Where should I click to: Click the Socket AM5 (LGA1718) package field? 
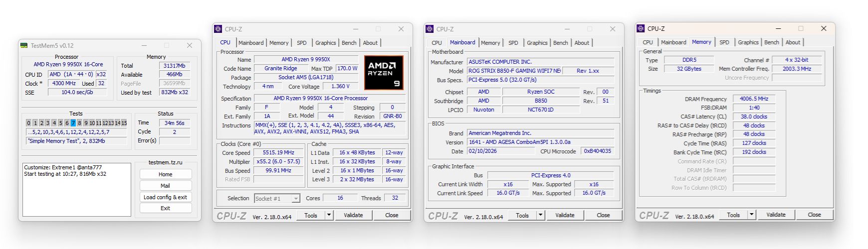[x=306, y=77]
